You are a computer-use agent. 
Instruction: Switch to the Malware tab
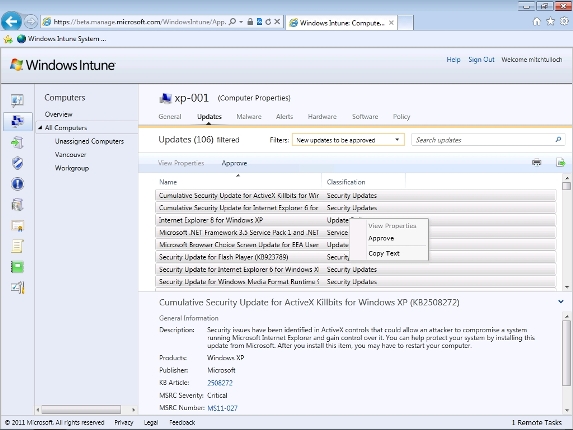coord(249,117)
